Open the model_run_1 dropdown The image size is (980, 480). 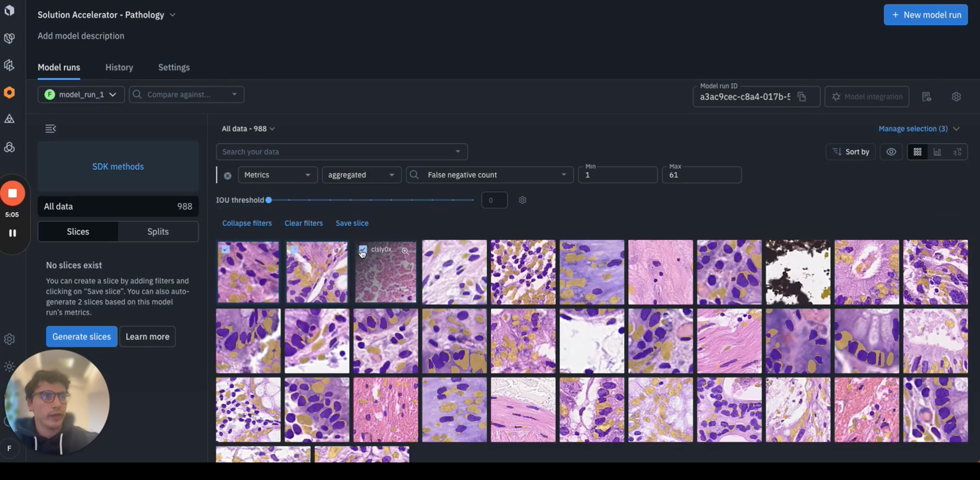pyautogui.click(x=81, y=95)
